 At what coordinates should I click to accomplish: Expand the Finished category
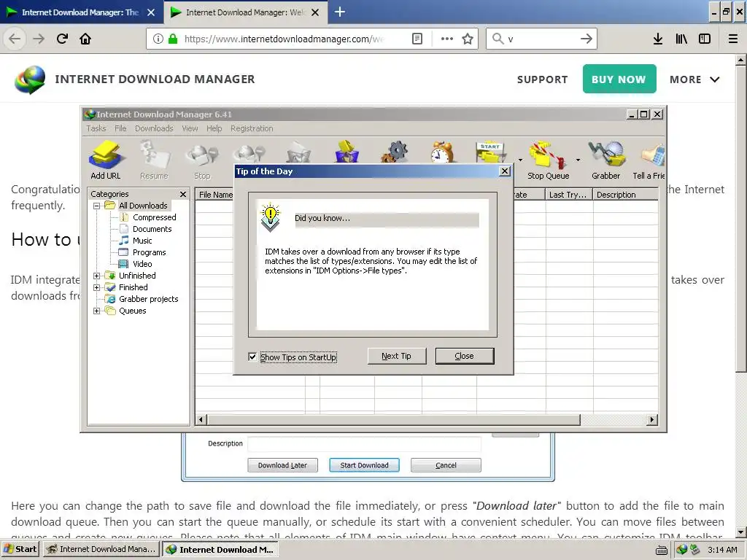tap(97, 287)
